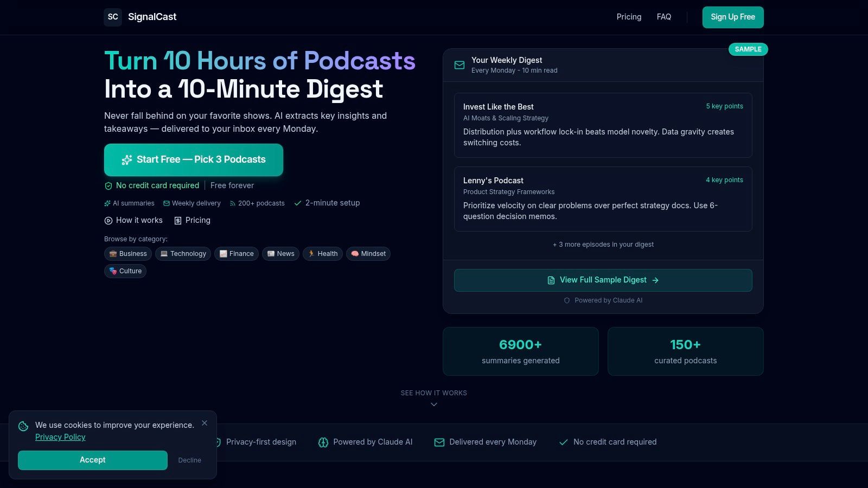Open the Privacy Policy link
The height and width of the screenshot is (488, 868).
point(60,437)
